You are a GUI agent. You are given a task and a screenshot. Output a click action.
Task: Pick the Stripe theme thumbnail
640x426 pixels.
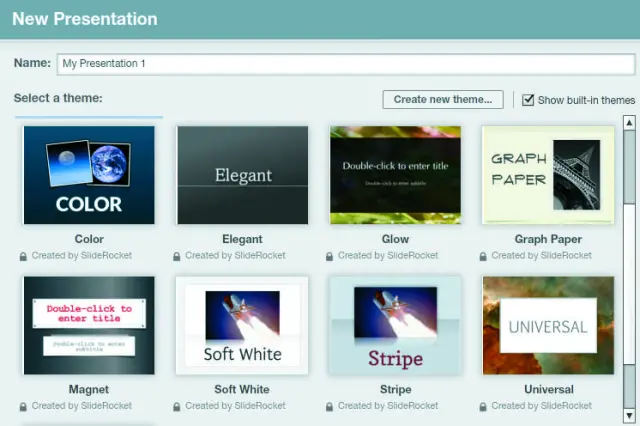pyautogui.click(x=395, y=325)
